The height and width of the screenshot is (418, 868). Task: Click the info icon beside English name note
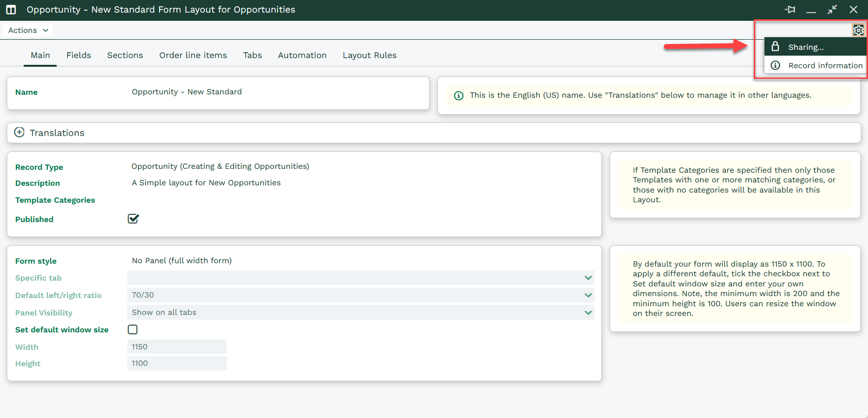(x=459, y=96)
